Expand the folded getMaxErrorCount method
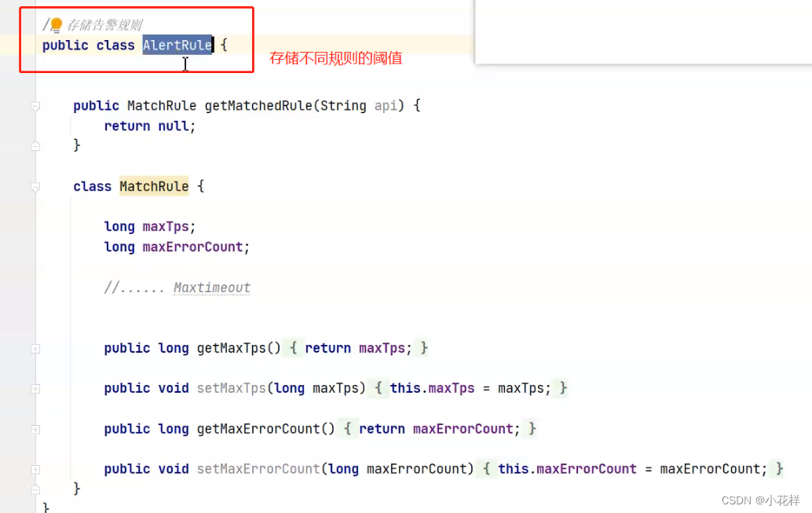 coord(35,429)
